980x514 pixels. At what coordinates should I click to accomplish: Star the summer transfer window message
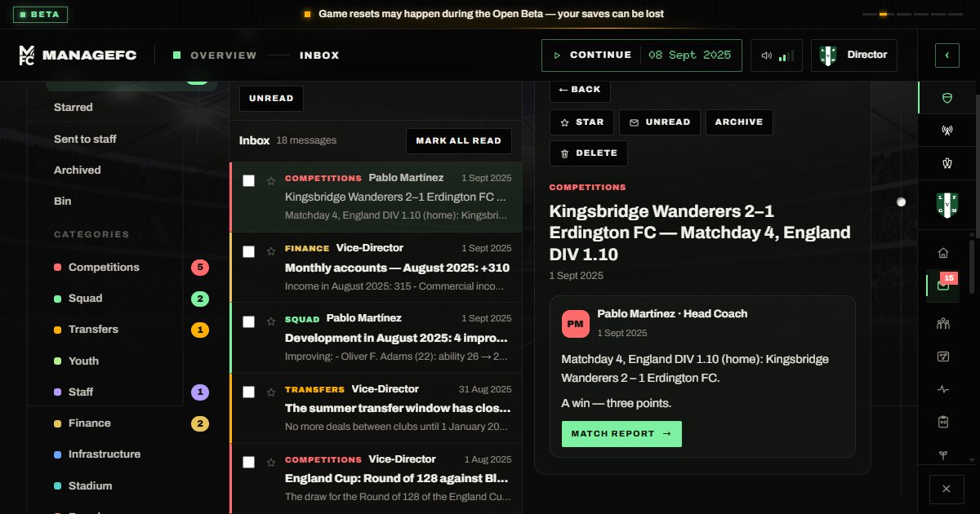point(271,392)
